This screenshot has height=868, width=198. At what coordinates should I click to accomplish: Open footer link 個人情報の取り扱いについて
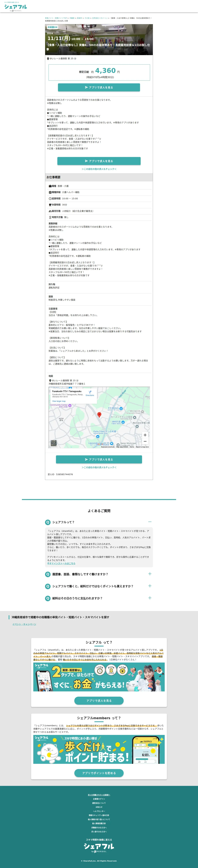click(x=99, y=820)
